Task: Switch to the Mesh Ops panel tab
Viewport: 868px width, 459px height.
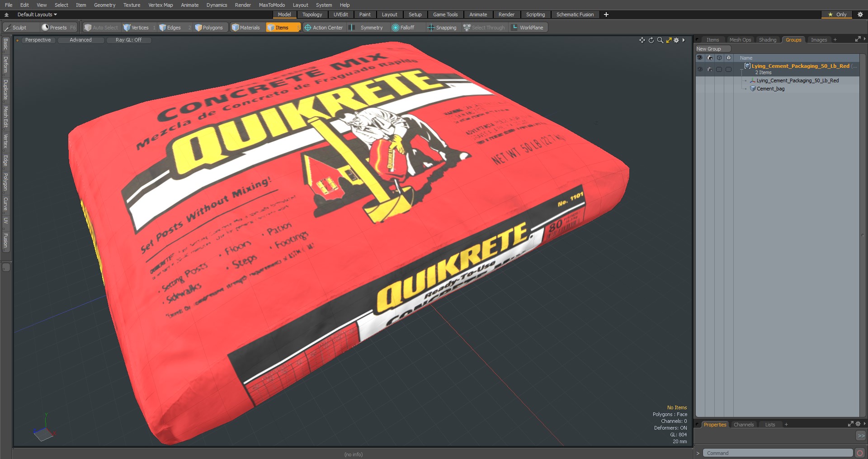Action: coord(740,40)
